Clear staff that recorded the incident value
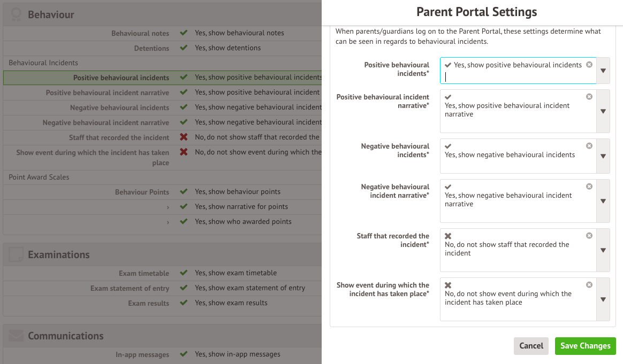The height and width of the screenshot is (364, 623). pyautogui.click(x=589, y=236)
